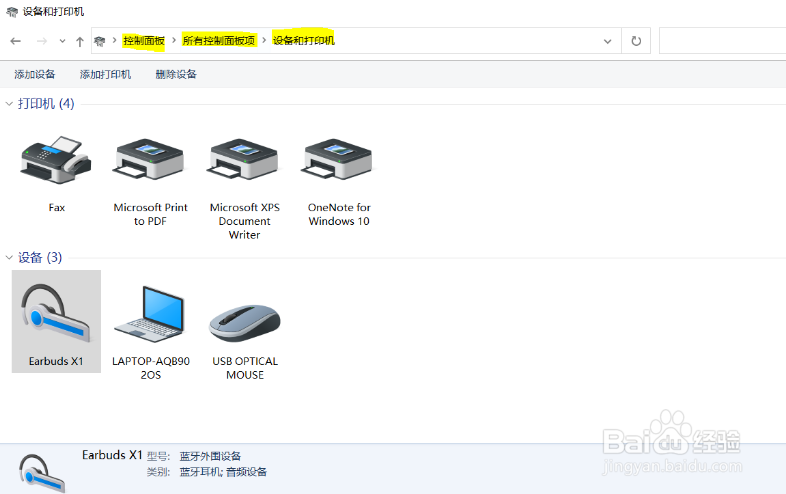Click 蓝牙耳机; 音频设备 category value
This screenshot has height=494, width=786.
click(223, 472)
